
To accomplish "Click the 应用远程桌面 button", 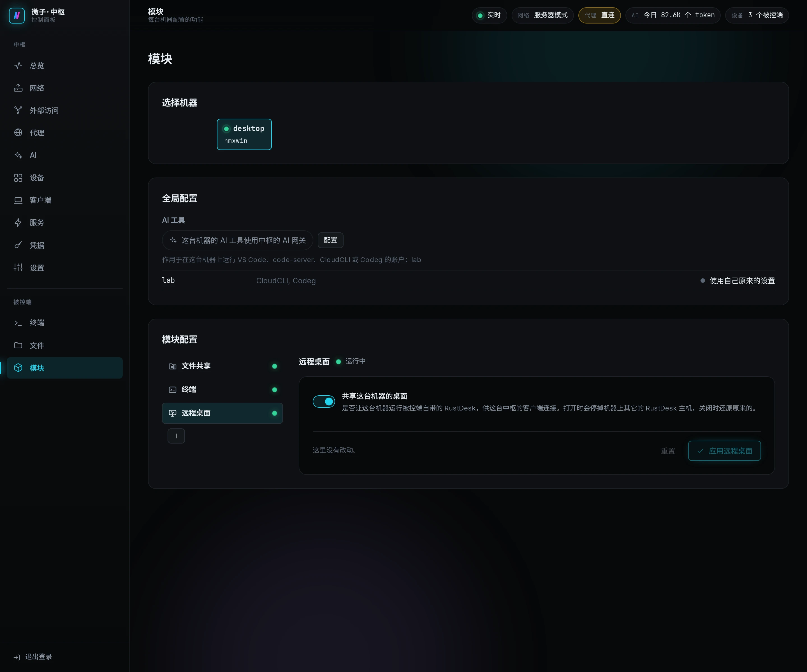I will pos(724,451).
